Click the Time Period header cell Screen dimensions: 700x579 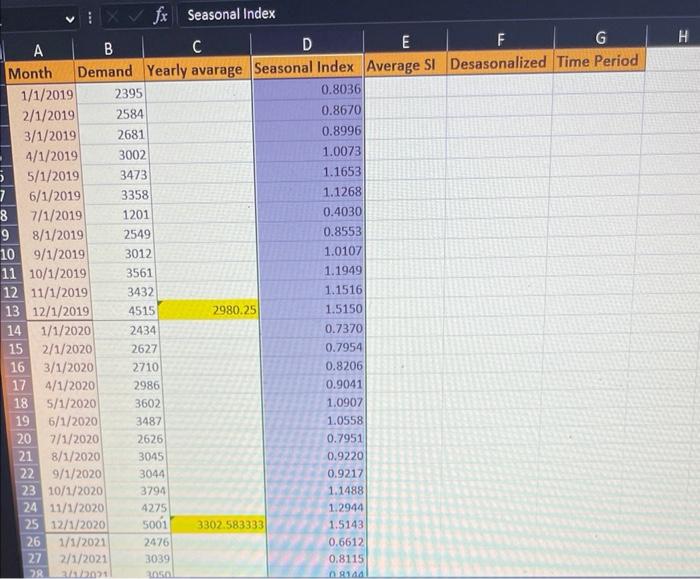click(x=600, y=61)
